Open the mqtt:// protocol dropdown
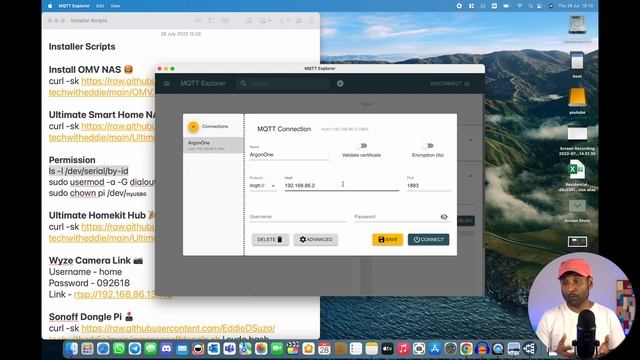This screenshot has height=360, width=640. 262,186
